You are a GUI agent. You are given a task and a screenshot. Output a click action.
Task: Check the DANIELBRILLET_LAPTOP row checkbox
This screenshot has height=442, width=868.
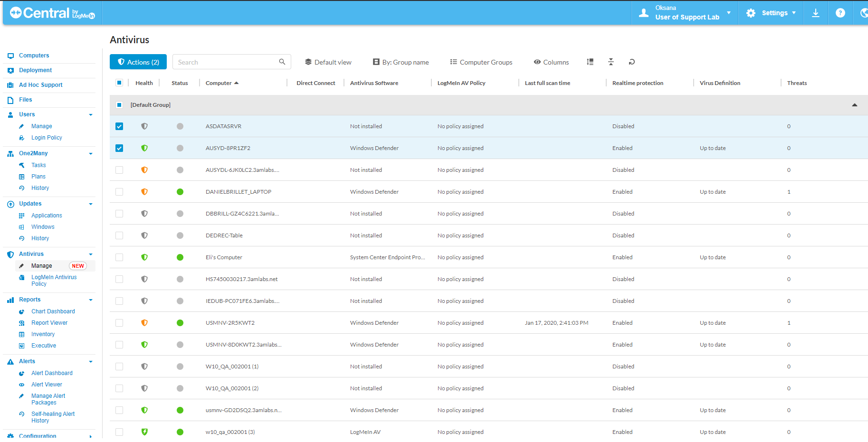pyautogui.click(x=119, y=192)
